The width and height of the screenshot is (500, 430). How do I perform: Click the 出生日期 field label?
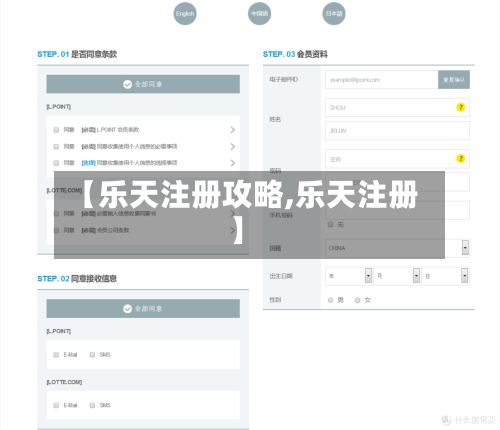click(x=281, y=276)
